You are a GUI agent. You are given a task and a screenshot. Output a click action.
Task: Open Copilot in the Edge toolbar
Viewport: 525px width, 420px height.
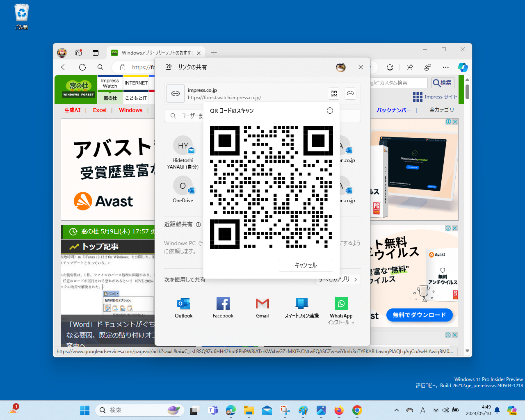click(x=463, y=67)
